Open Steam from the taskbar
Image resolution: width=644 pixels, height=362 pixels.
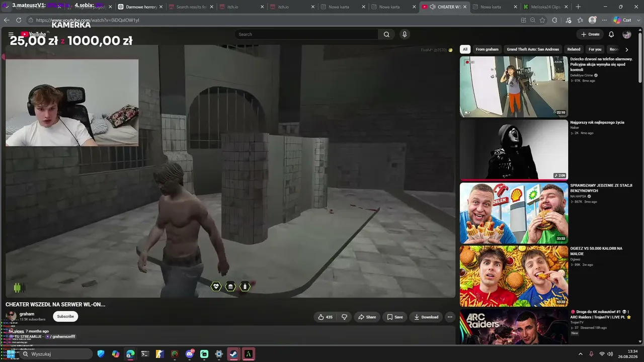coord(233,354)
